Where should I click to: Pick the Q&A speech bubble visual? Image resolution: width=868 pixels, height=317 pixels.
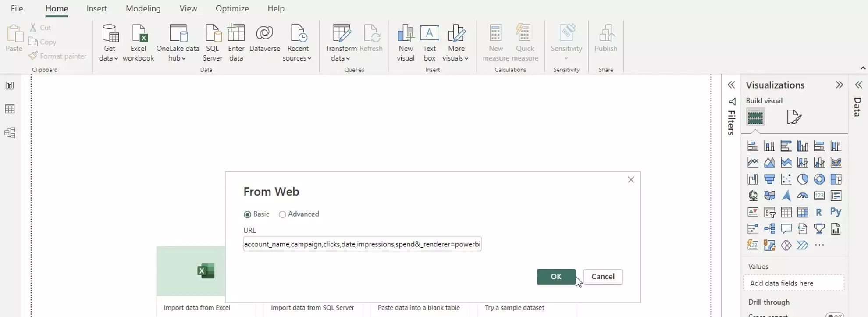point(786,229)
